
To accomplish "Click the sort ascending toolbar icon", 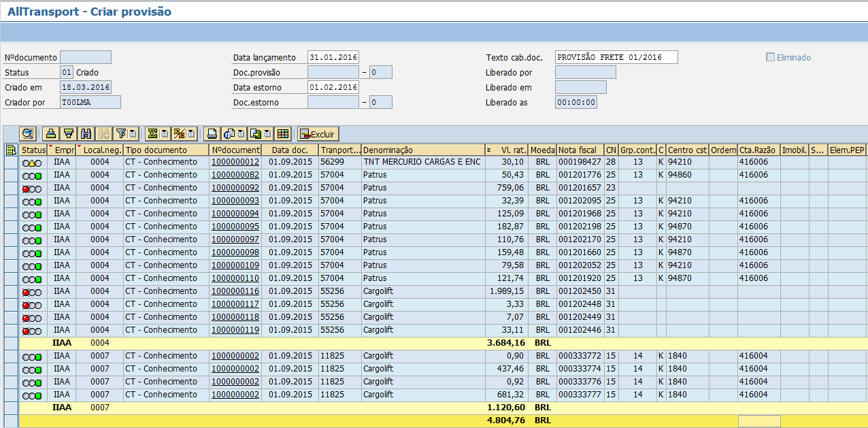I will point(51,134).
